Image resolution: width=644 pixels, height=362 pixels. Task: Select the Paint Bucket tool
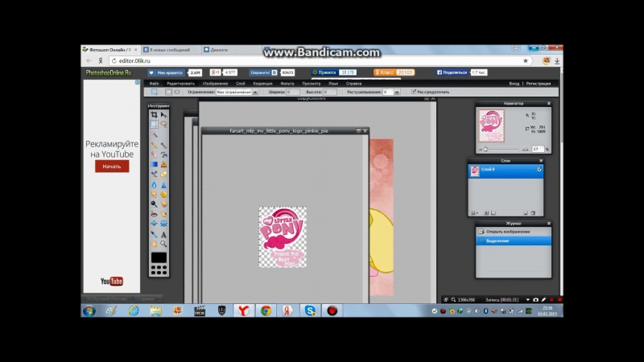(x=163, y=154)
